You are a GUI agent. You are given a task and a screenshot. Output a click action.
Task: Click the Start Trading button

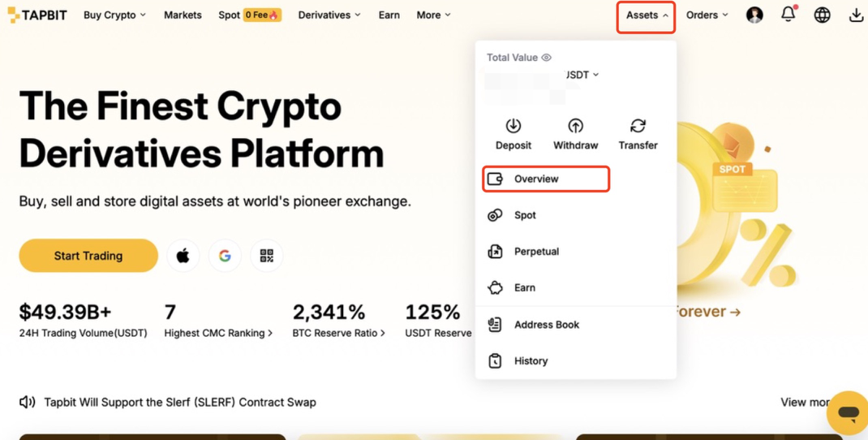click(88, 256)
